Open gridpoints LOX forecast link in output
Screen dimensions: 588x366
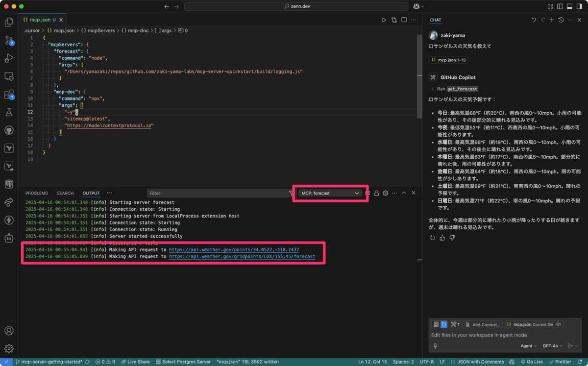242,256
